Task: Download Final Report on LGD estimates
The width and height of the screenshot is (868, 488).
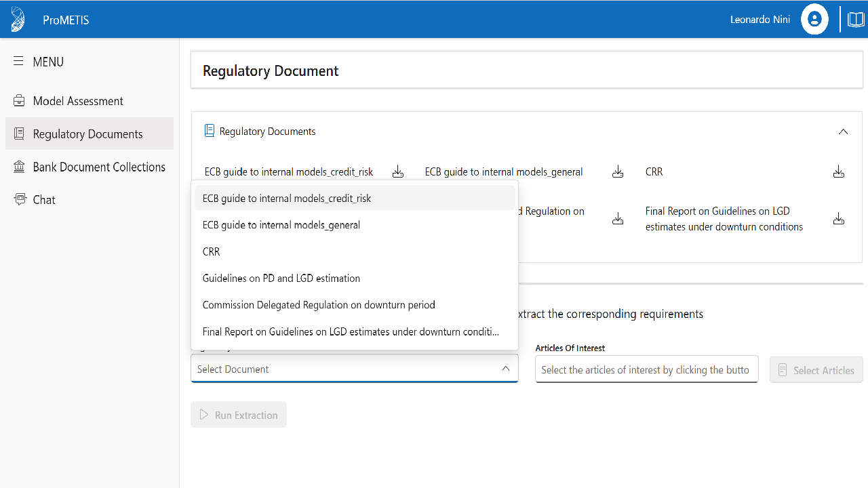Action: pos(839,219)
